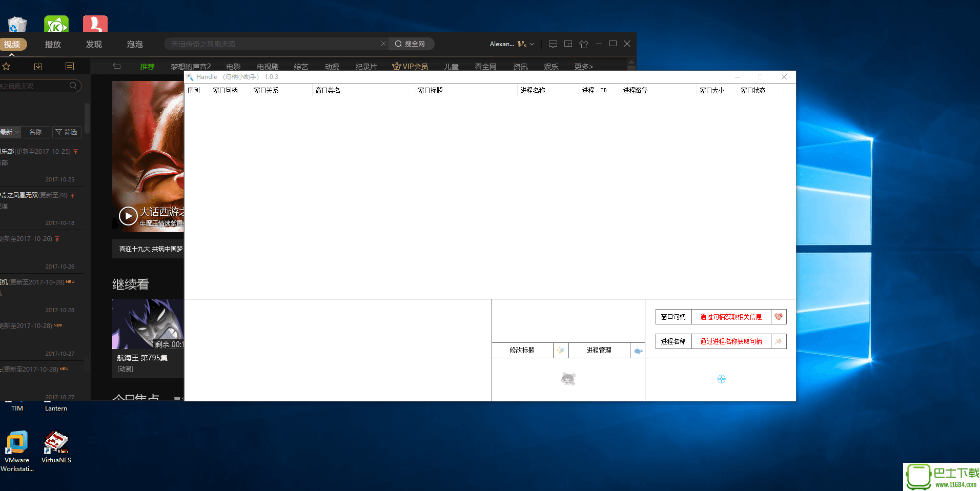The width and height of the screenshot is (980, 491).
Task: Sort by the 窗口类名 column header
Action: (363, 90)
